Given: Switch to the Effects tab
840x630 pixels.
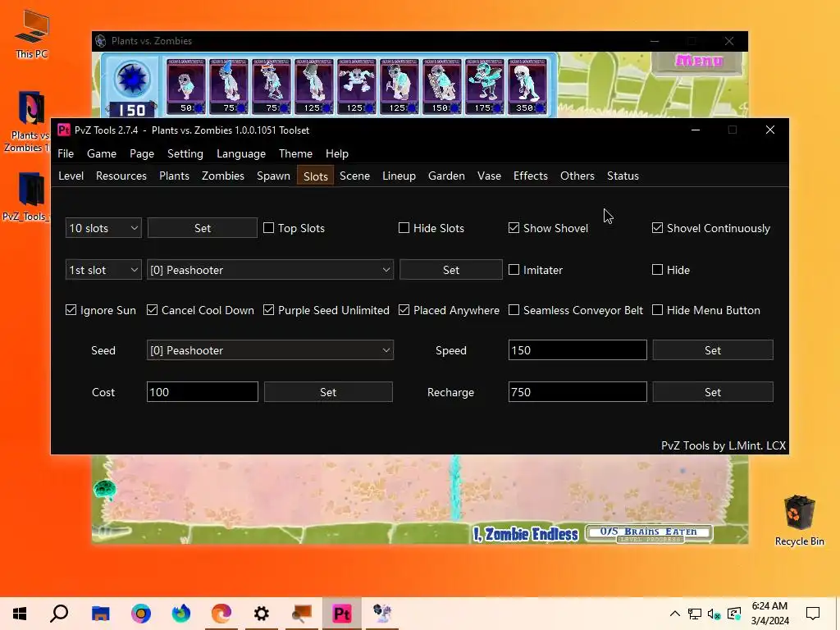Looking at the screenshot, I should click(x=531, y=176).
